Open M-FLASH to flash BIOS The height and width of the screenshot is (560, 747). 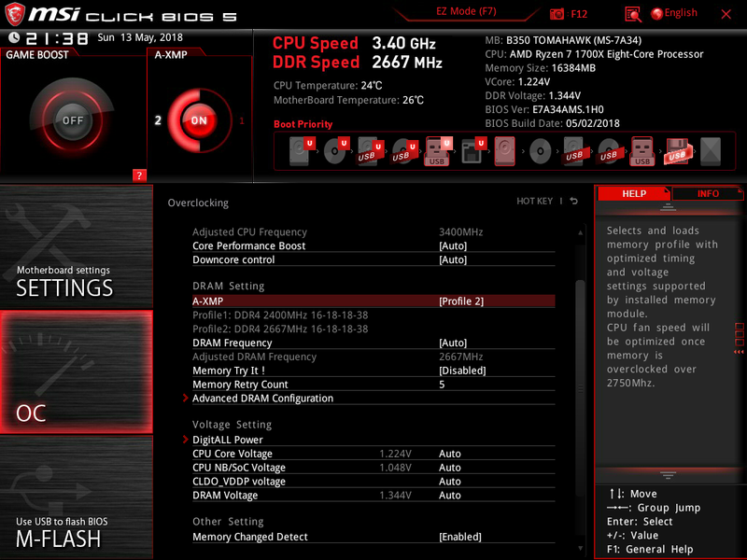pos(77,497)
